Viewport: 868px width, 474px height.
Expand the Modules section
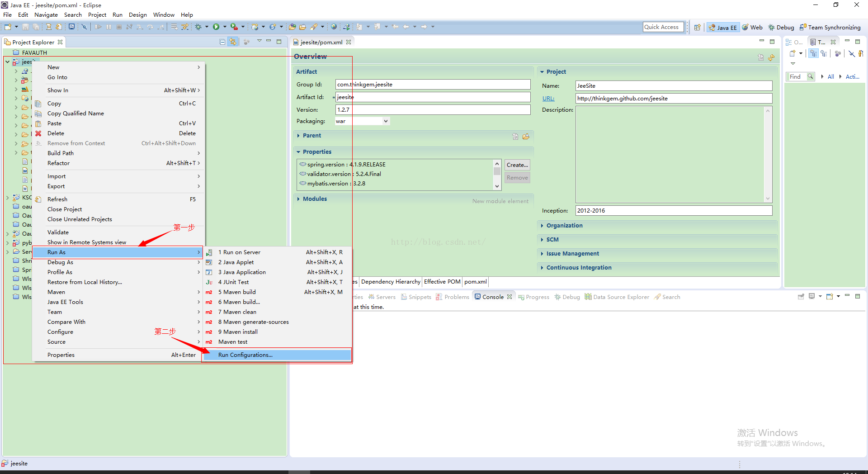298,199
